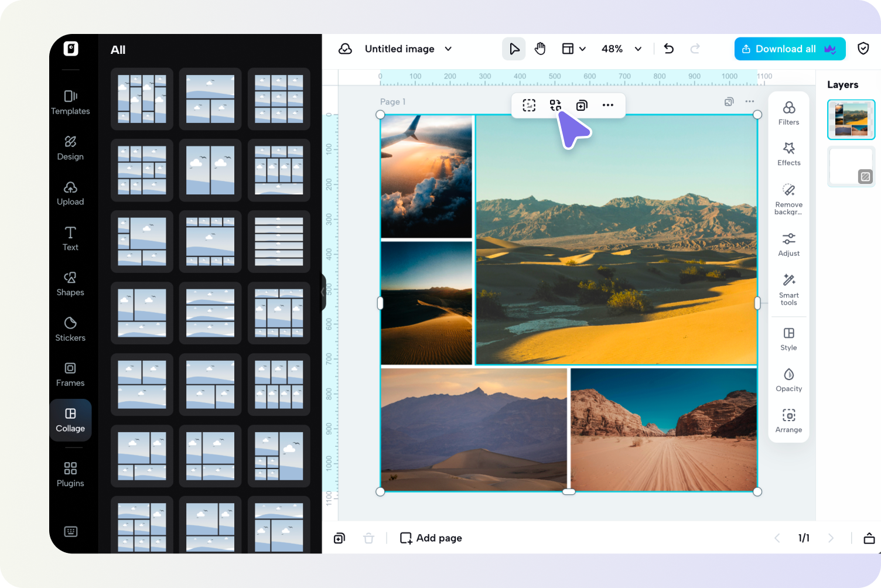
Task: Select the airplane wing photo in collage
Action: coord(426,176)
